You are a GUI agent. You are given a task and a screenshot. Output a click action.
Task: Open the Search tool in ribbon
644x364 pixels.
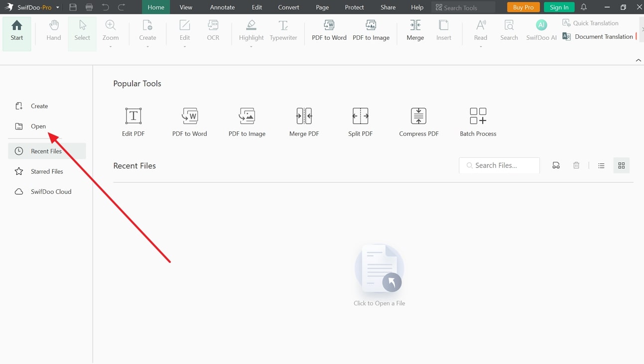point(509,30)
